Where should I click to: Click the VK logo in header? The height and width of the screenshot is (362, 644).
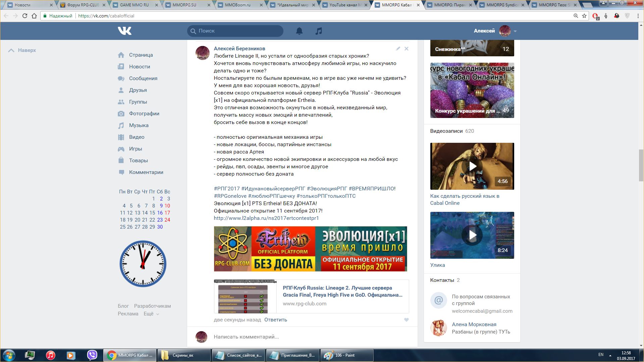[124, 31]
